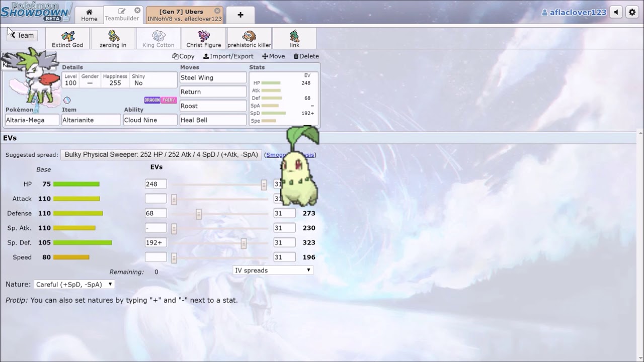
Task: Open the IV spreads dropdown
Action: point(273,270)
